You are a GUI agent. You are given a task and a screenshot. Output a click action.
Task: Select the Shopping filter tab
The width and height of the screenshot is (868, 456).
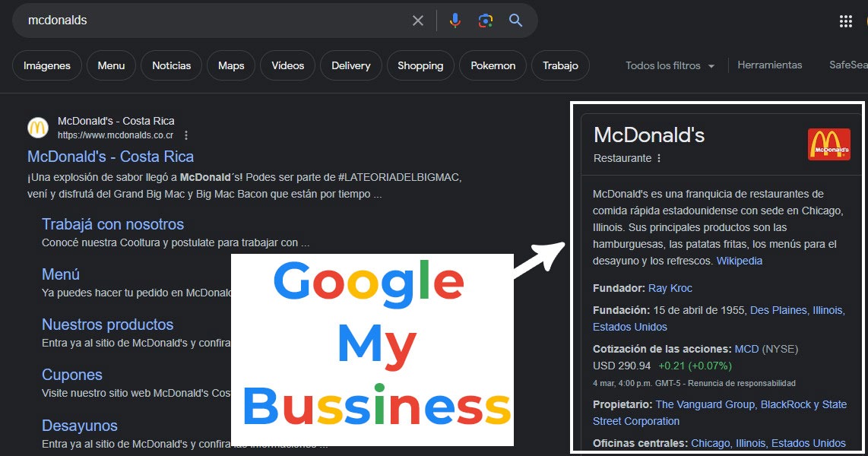(420, 65)
